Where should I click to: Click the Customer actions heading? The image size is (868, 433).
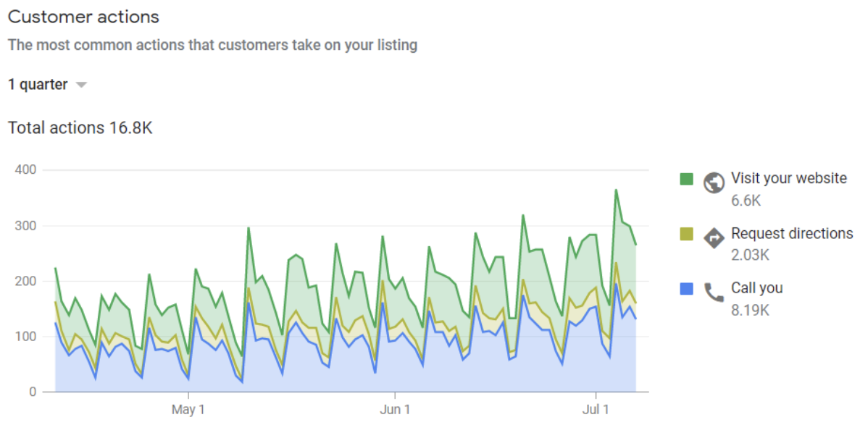tap(83, 17)
